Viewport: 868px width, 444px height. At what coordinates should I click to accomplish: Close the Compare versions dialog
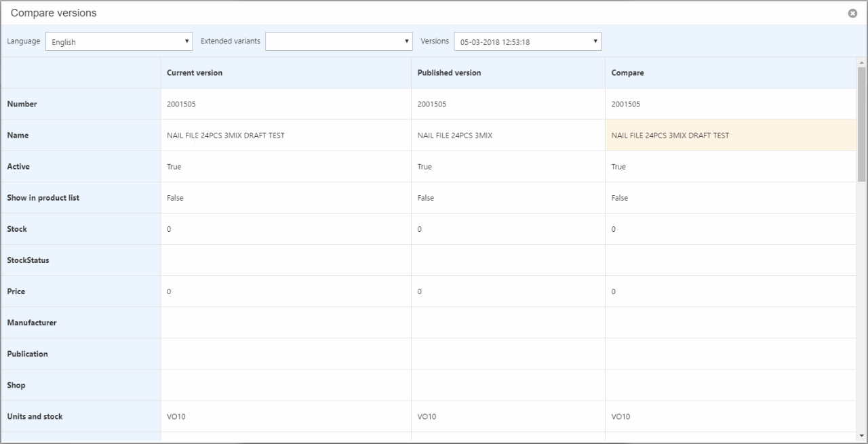tap(852, 14)
